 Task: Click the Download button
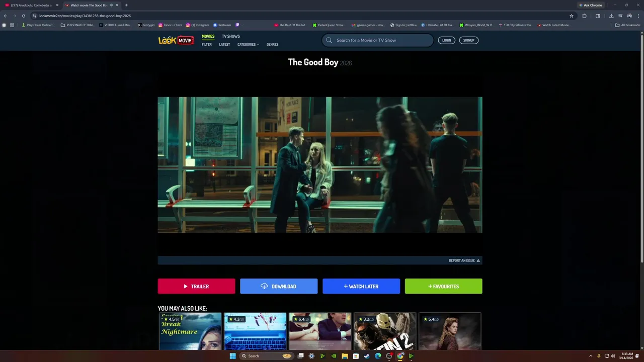click(279, 286)
